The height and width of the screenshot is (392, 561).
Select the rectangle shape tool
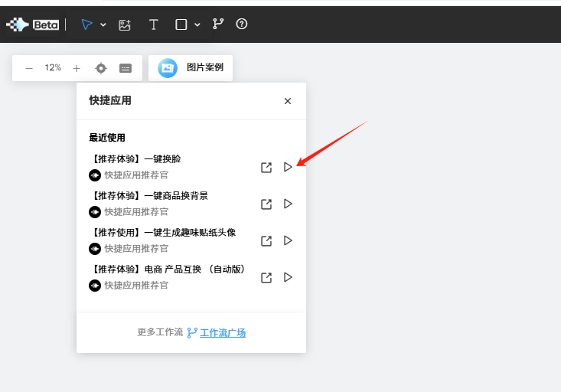point(181,24)
